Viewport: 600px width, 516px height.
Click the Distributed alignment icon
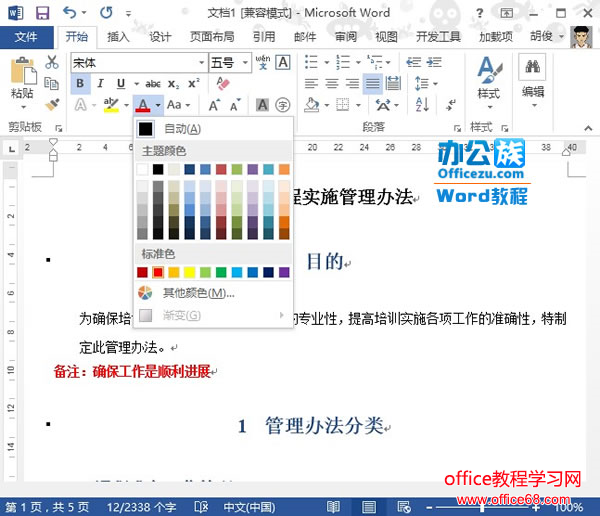(x=393, y=83)
